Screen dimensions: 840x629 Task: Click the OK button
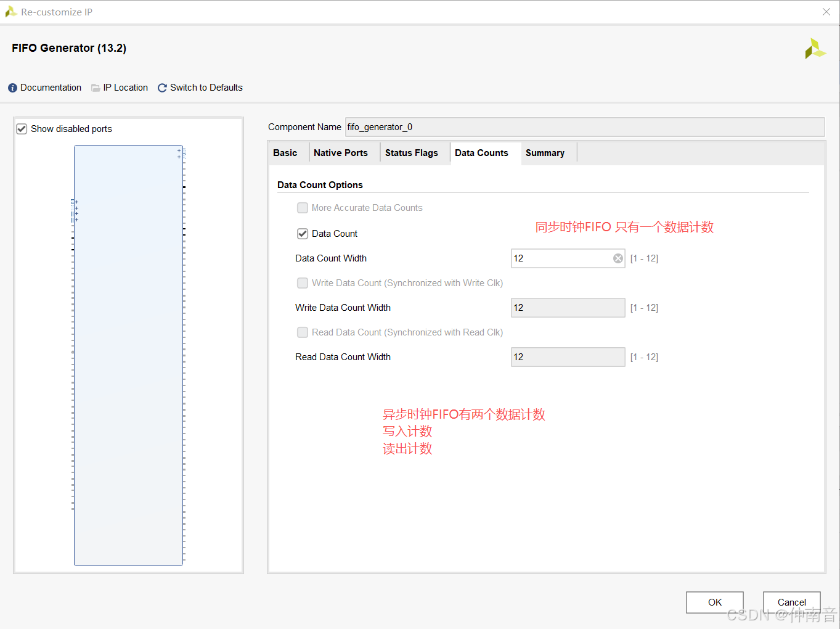tap(715, 602)
